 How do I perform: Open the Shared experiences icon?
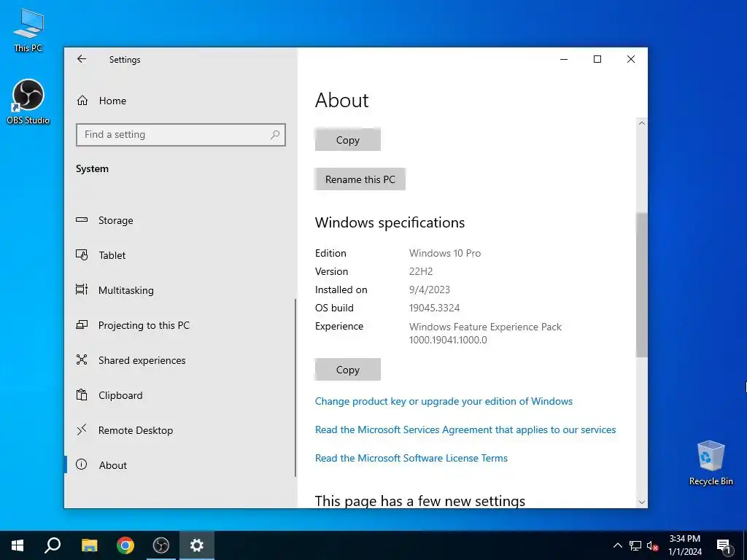(82, 360)
